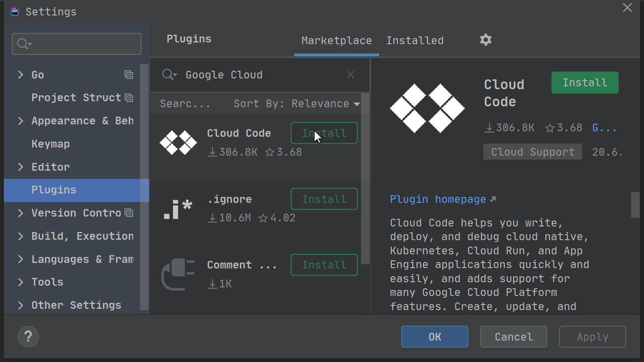The width and height of the screenshot is (644, 362).
Task: Click the project-level icon beside Go
Action: click(x=128, y=75)
